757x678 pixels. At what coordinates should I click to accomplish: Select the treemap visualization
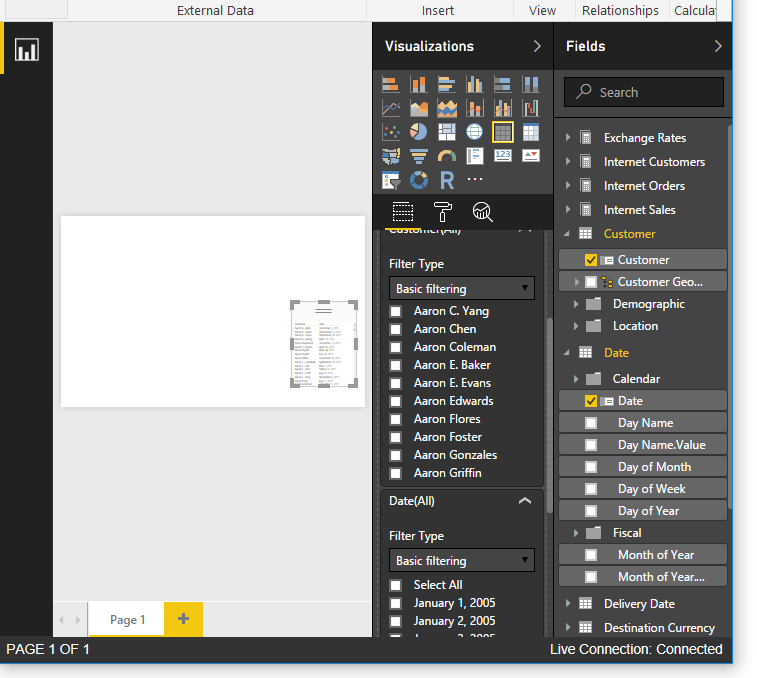[x=447, y=132]
